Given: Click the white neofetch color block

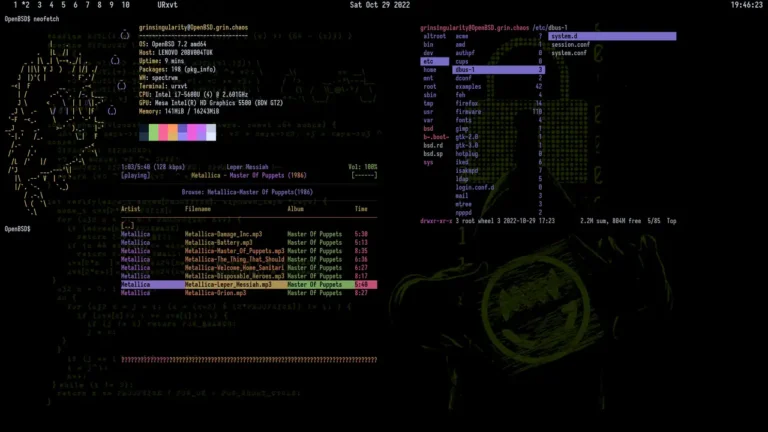Looking at the screenshot, I should pyautogui.click(x=211, y=132).
